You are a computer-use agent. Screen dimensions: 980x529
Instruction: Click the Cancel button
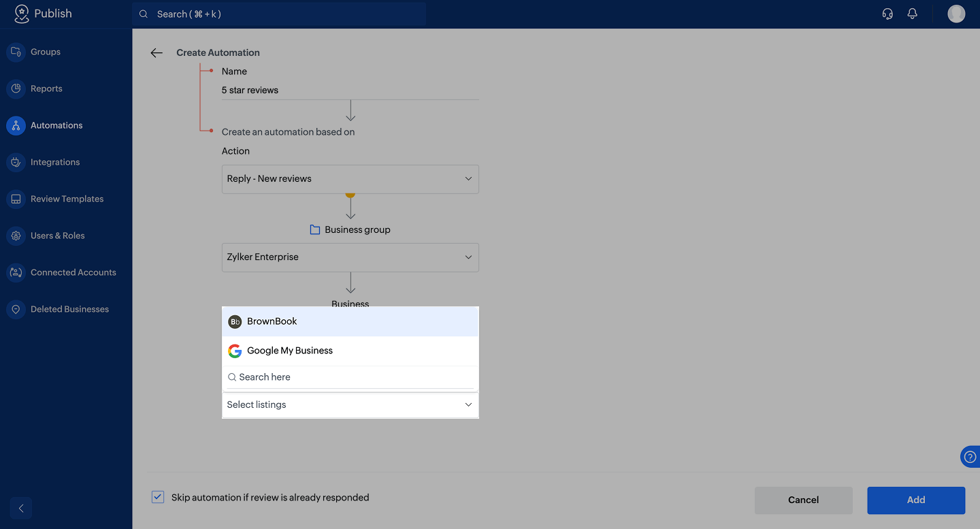[803, 500]
